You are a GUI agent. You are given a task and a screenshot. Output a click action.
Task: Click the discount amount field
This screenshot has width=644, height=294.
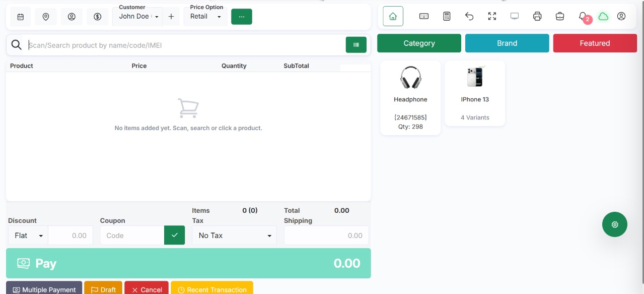click(70, 236)
